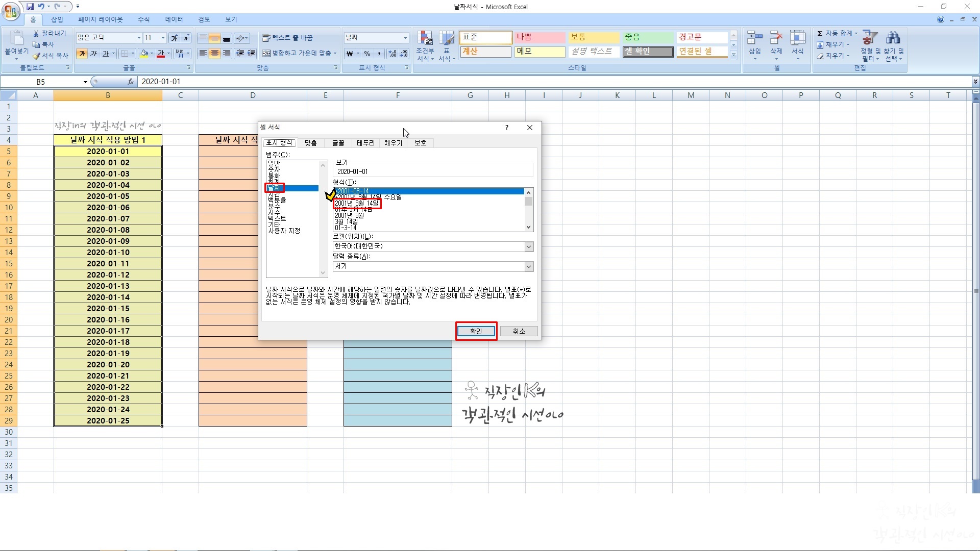The width and height of the screenshot is (980, 551).
Task: Click the increase indent icon
Action: click(x=252, y=54)
